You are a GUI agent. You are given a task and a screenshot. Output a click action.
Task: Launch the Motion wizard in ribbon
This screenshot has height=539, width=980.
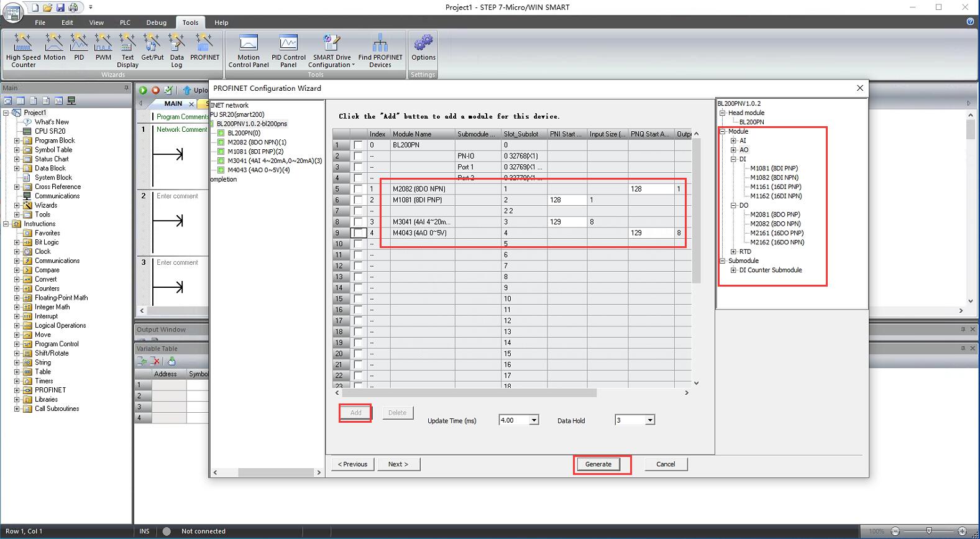54,47
